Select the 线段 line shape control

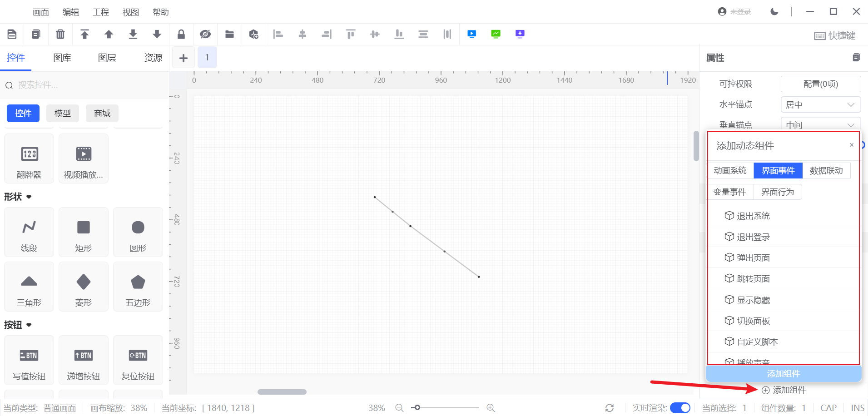click(x=29, y=232)
